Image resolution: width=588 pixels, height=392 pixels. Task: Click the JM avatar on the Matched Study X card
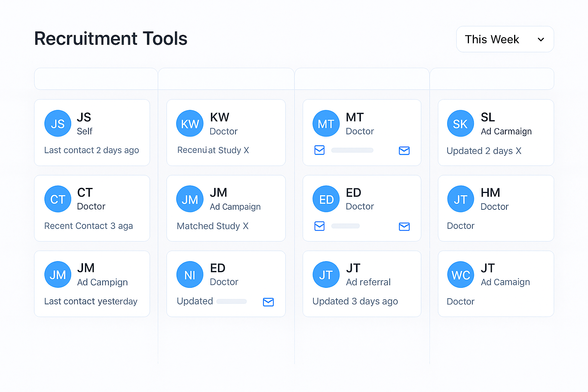(190, 199)
